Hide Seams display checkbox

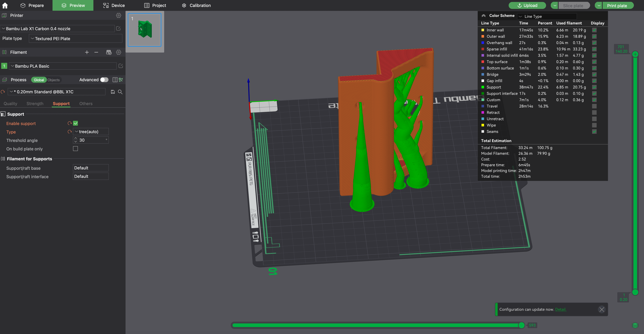coord(594,132)
